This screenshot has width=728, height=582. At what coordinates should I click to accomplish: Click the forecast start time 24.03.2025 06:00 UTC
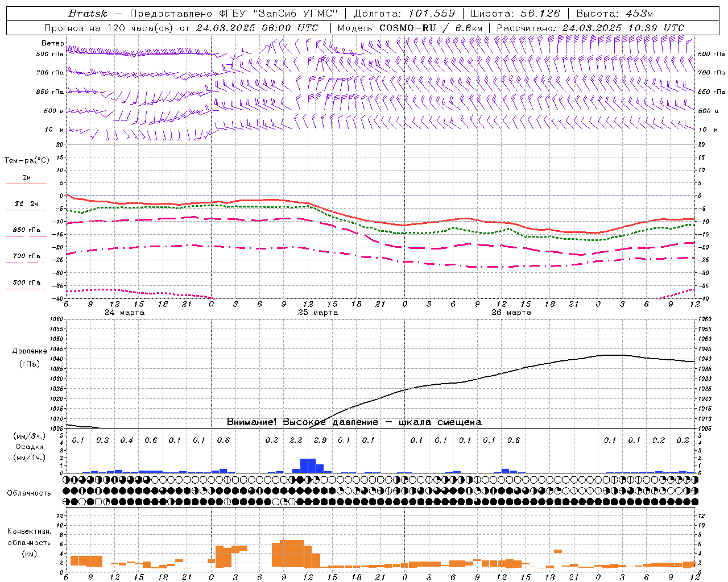click(257, 28)
